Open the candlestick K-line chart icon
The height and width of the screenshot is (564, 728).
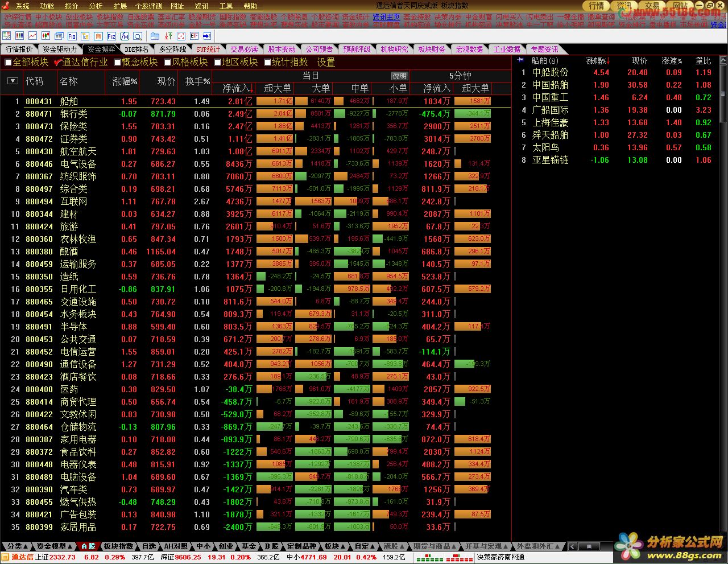[45, 35]
